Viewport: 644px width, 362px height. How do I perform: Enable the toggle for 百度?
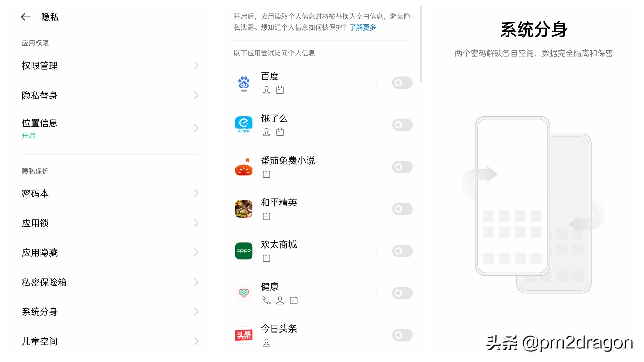(x=402, y=82)
